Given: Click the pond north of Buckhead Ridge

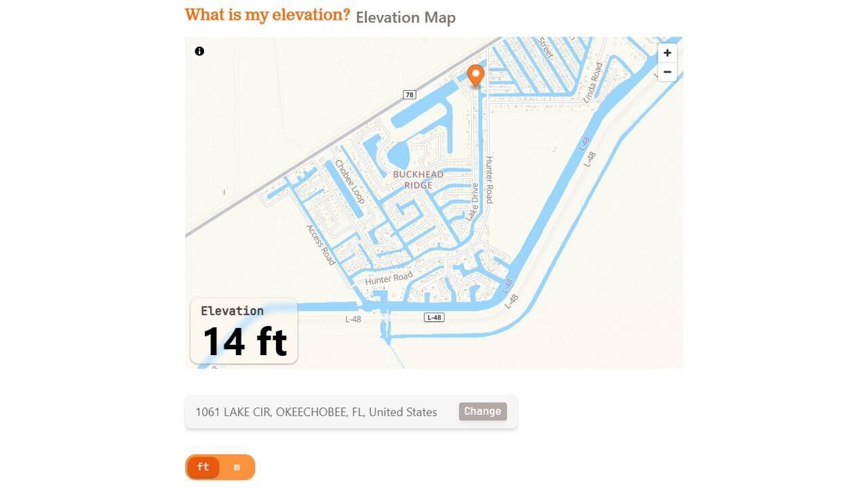Looking at the screenshot, I should click(398, 155).
